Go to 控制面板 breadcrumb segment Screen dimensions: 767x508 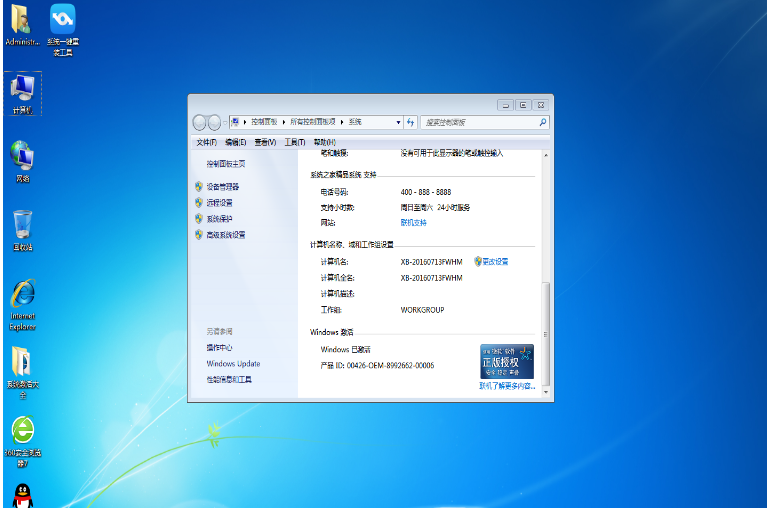tap(264, 122)
